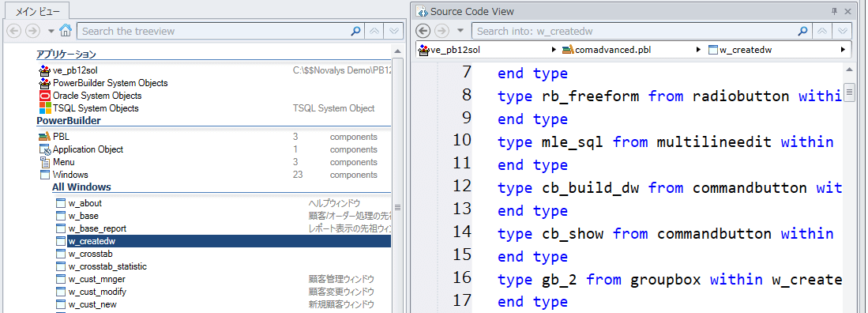Click line number 17 in the gutter
Screen dimensions: 868x313
461,301
